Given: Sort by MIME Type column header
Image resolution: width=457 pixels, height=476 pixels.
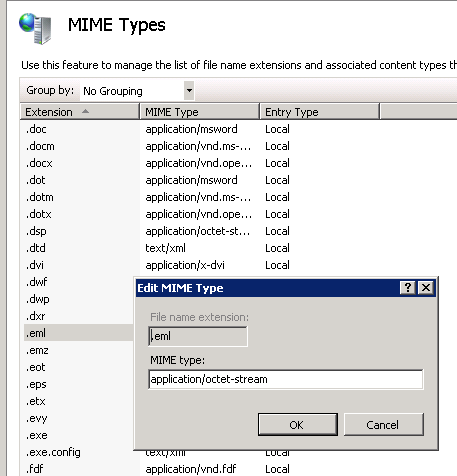Looking at the screenshot, I should [x=199, y=112].
